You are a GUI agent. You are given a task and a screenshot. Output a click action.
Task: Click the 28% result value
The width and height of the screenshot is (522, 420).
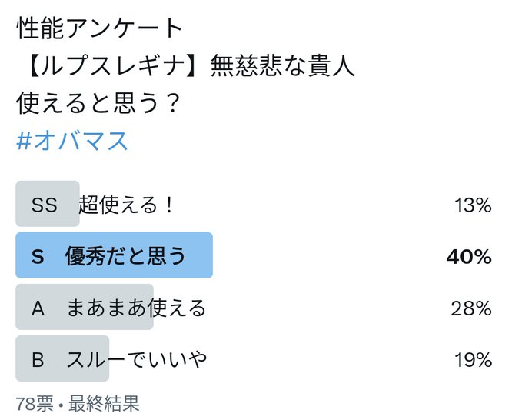(x=471, y=308)
